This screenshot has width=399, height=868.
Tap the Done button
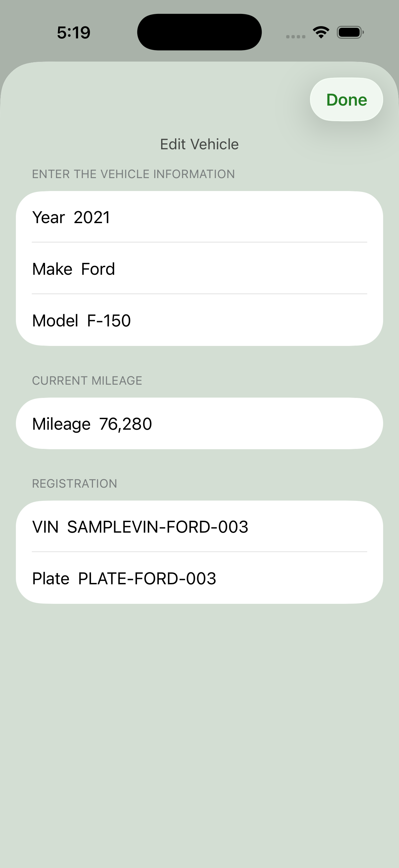[346, 99]
